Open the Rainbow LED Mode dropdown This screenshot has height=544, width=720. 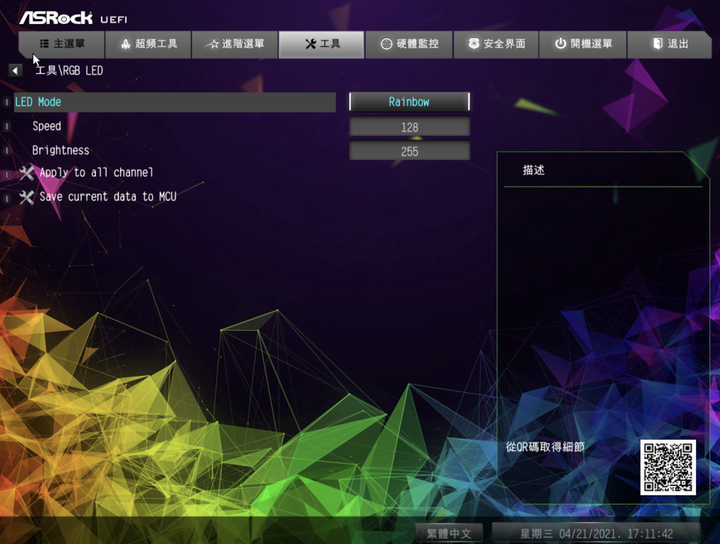[x=409, y=102]
